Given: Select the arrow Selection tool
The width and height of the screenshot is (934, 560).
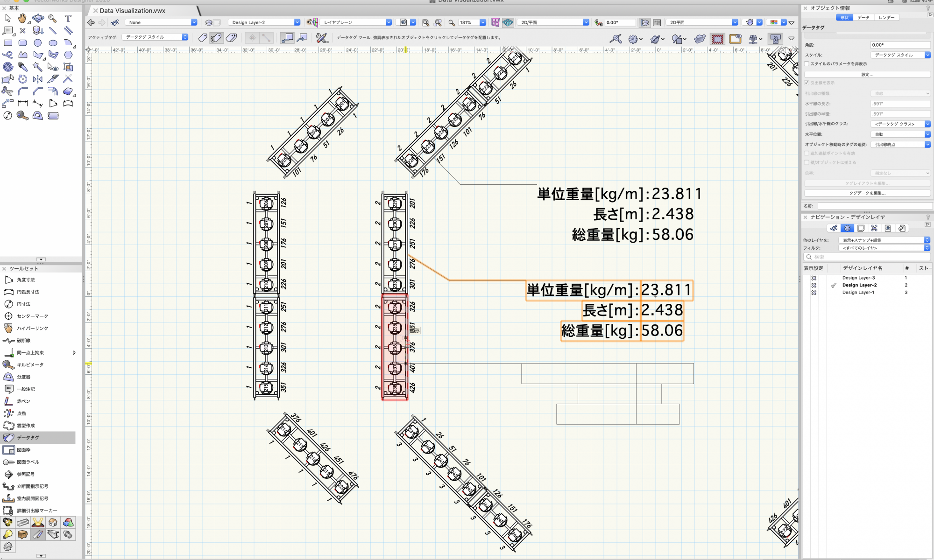Looking at the screenshot, I should click(7, 18).
